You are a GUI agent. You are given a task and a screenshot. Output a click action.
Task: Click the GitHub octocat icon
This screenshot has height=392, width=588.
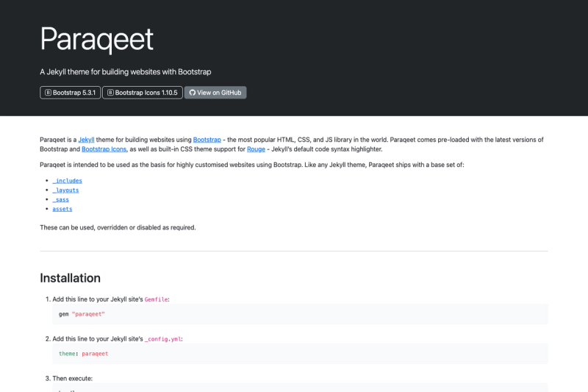point(193,93)
